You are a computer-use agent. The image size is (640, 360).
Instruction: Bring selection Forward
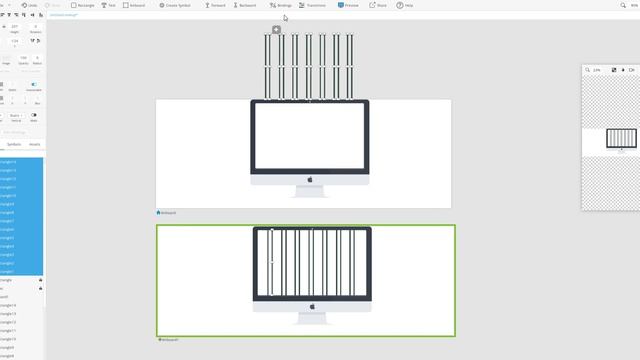coord(215,5)
